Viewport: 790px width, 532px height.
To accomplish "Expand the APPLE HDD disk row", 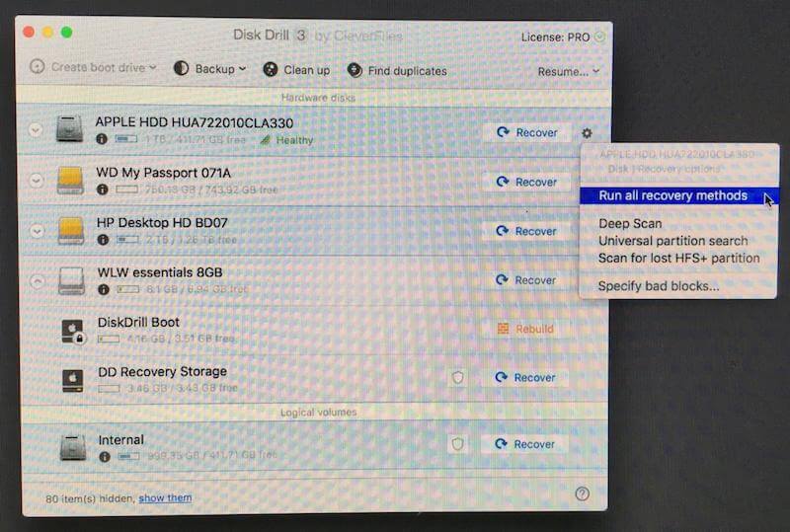I will (35, 130).
